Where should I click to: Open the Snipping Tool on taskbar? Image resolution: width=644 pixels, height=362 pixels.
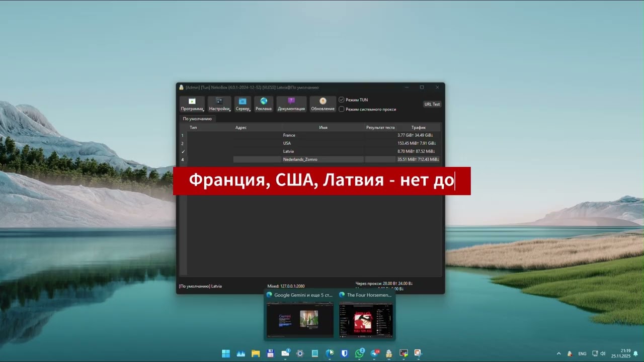(418, 353)
